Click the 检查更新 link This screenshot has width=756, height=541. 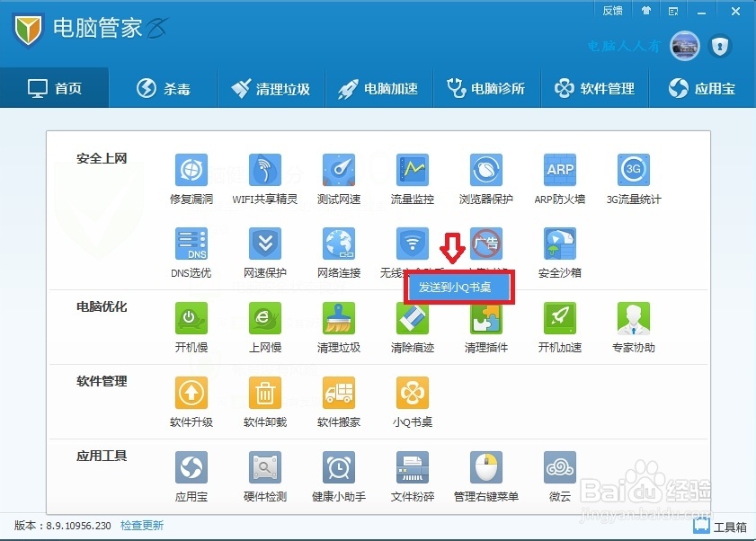pos(142,525)
